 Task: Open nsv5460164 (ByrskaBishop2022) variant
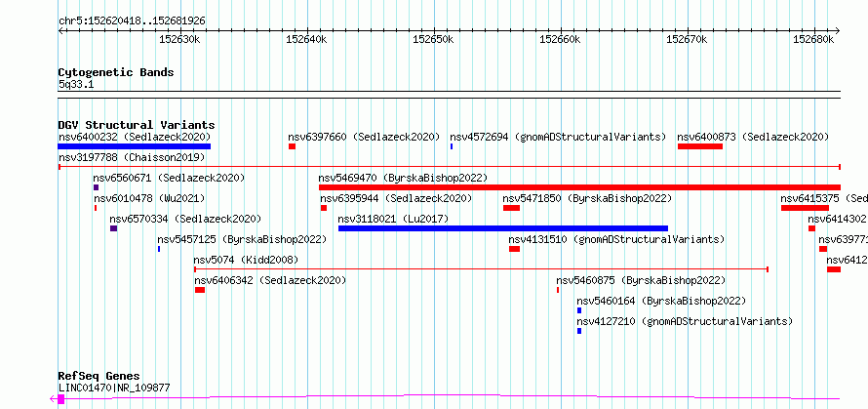click(x=661, y=301)
